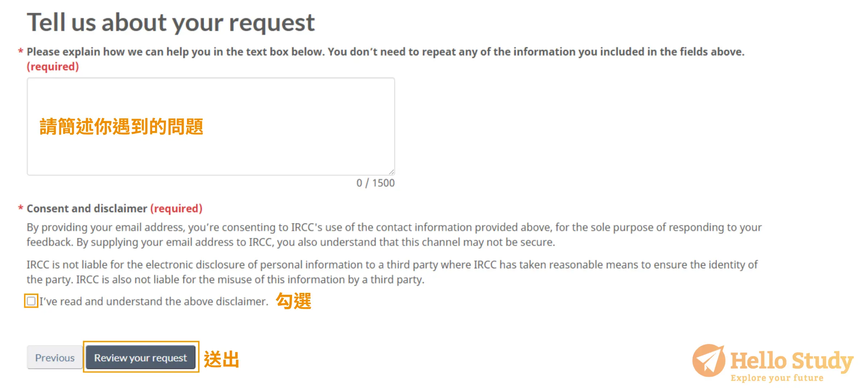Click the "Explore your future" tagline
This screenshot has height=391, width=868.
(777, 378)
